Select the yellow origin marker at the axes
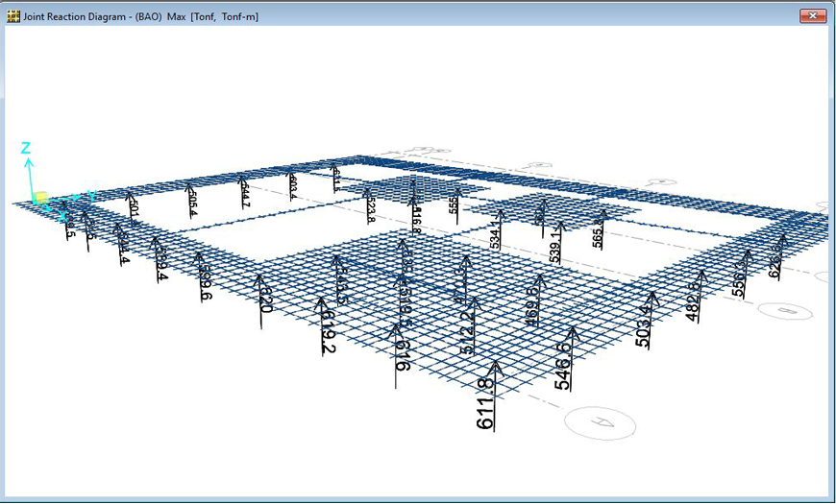This screenshot has height=504, width=836. (x=40, y=198)
